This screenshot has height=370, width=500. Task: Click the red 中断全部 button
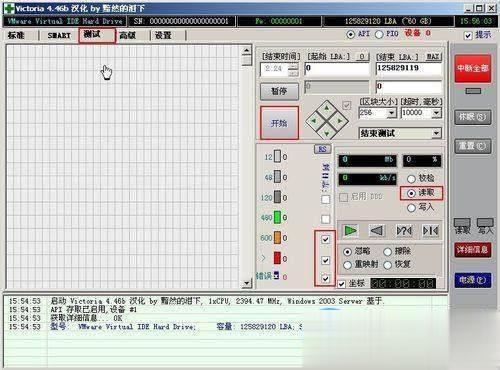click(x=473, y=69)
